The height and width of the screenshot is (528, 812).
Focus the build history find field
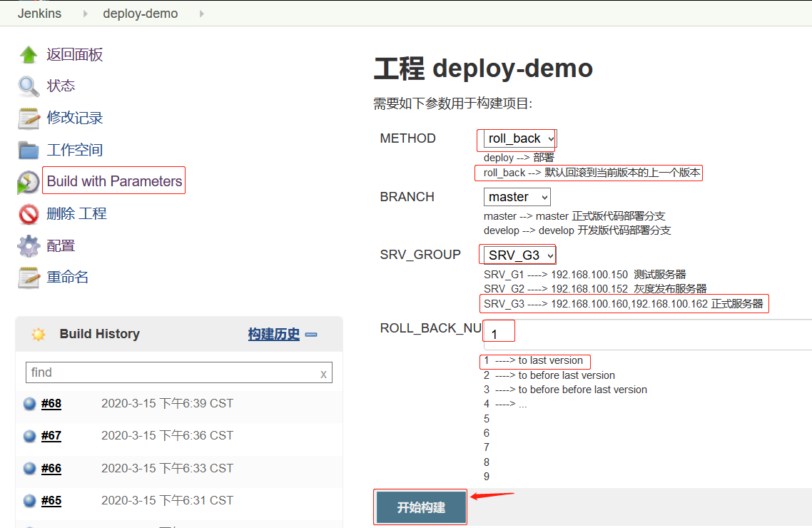tap(178, 372)
